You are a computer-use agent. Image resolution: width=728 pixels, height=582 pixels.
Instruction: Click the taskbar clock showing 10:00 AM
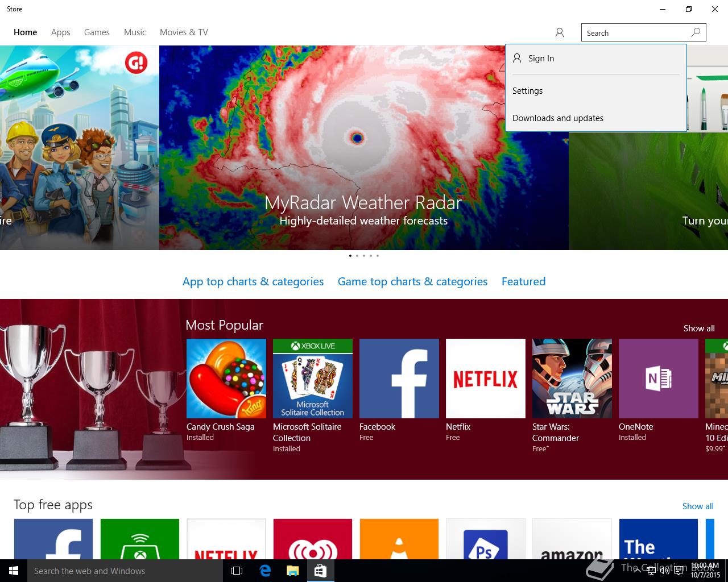coord(705,571)
